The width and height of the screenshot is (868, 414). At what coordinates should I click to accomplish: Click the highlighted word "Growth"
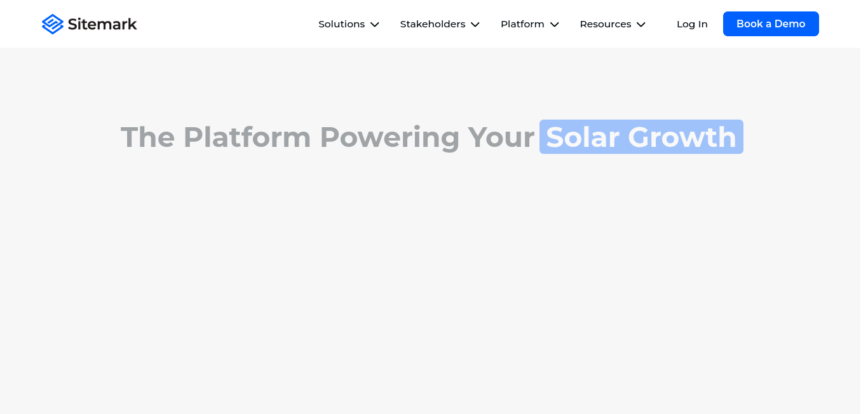click(x=682, y=137)
